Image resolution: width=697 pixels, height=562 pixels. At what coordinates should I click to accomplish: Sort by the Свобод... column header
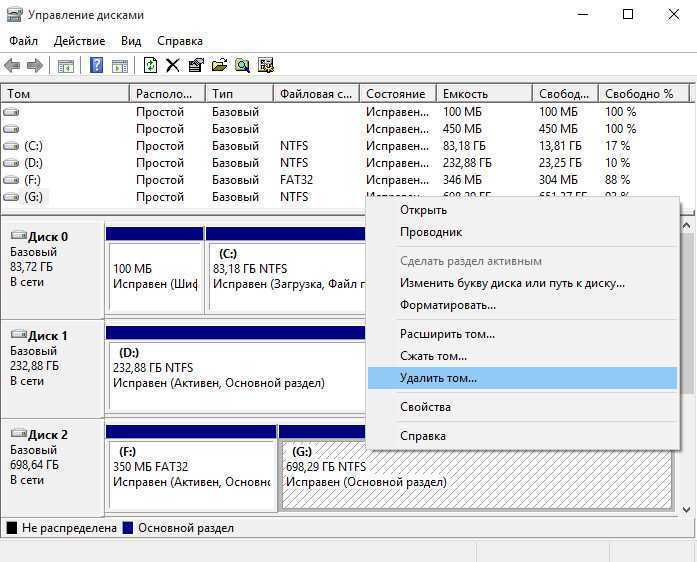pyautogui.click(x=565, y=94)
